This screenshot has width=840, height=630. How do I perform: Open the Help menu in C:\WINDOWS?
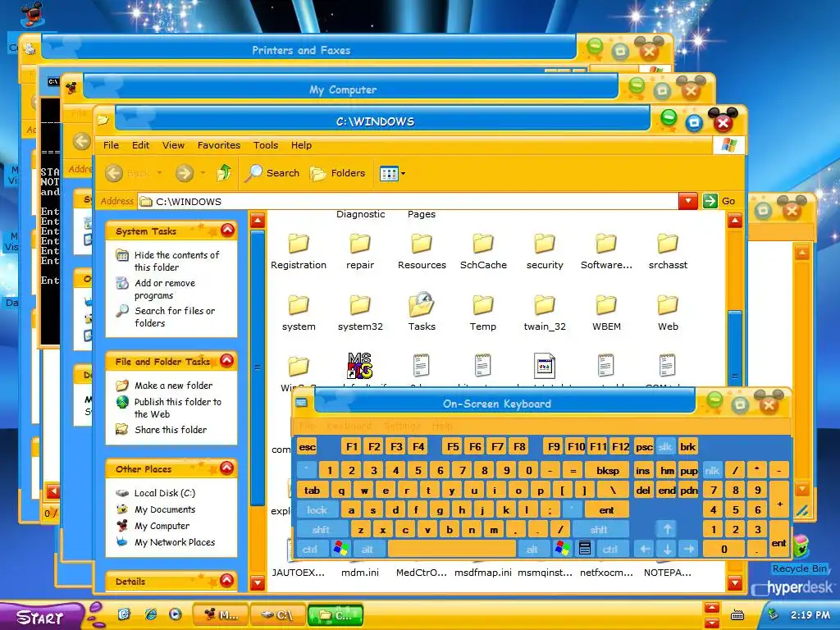tap(301, 145)
